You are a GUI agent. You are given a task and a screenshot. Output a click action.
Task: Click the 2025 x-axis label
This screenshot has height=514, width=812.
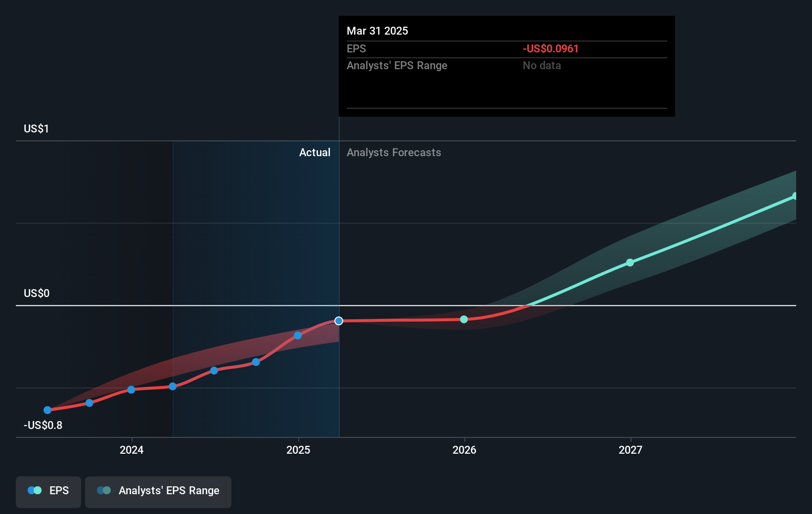[298, 450]
